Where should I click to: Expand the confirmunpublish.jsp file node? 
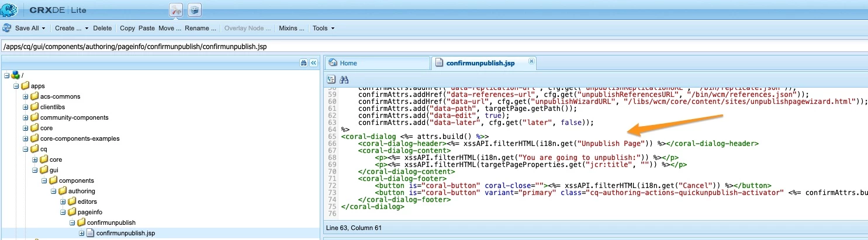(x=82, y=233)
